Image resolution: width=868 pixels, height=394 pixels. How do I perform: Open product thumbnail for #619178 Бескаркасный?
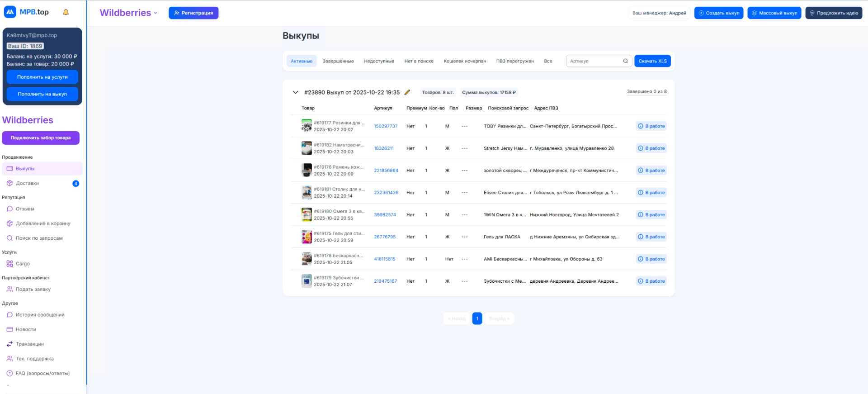(x=307, y=259)
